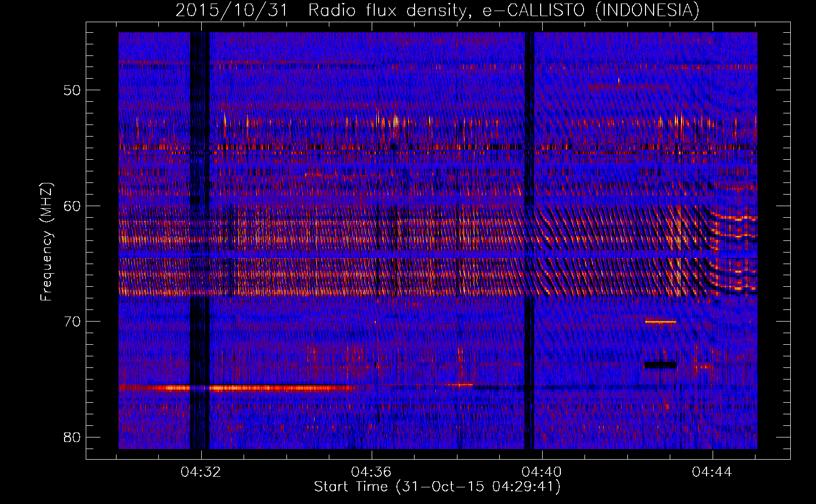Click the 50 tick label on frequency axis
Screen dimensions: 816x504
pyautogui.click(x=73, y=90)
